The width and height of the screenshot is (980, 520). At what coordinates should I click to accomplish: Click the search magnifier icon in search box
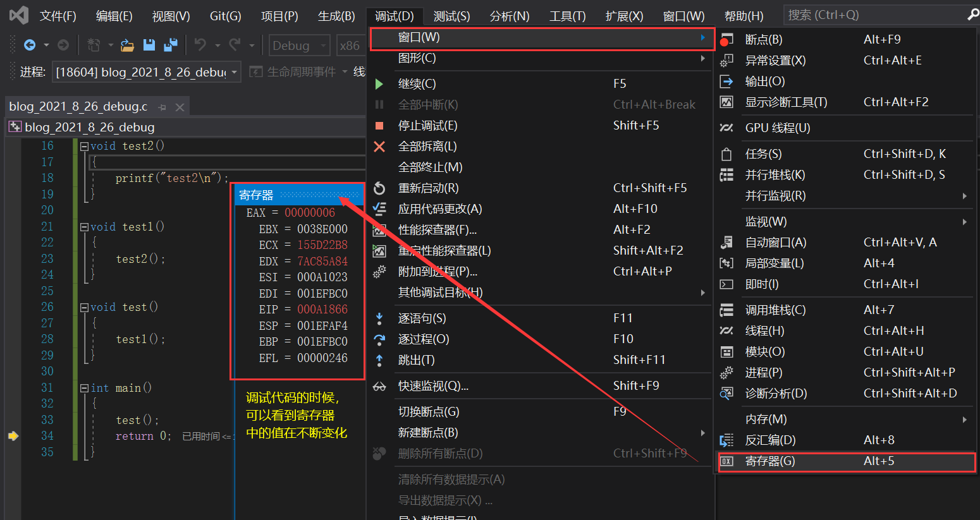(x=973, y=15)
